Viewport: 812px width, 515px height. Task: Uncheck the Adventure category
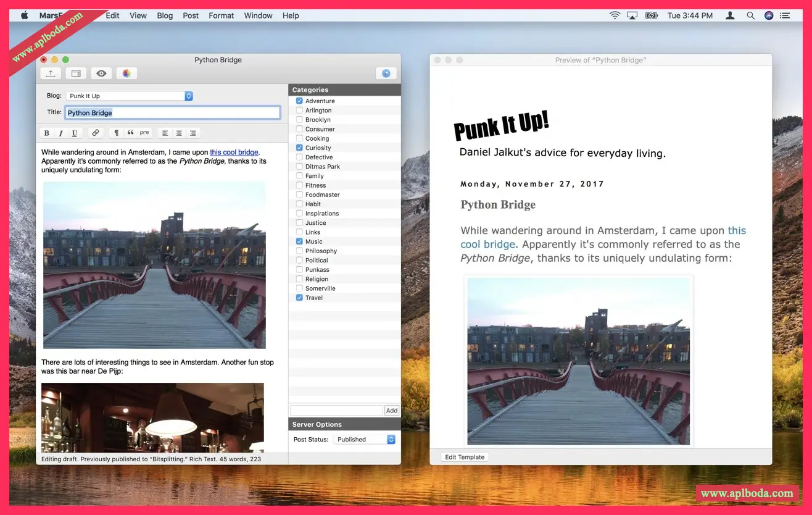(299, 101)
